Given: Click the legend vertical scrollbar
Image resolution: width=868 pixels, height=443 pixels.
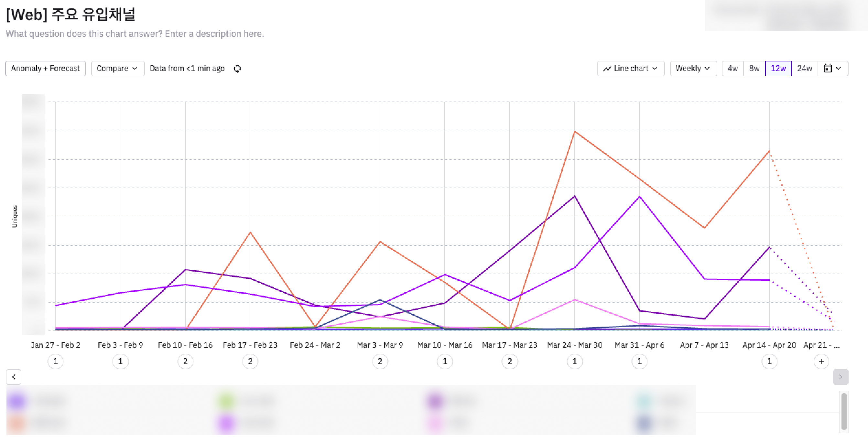Looking at the screenshot, I should 843,411.
